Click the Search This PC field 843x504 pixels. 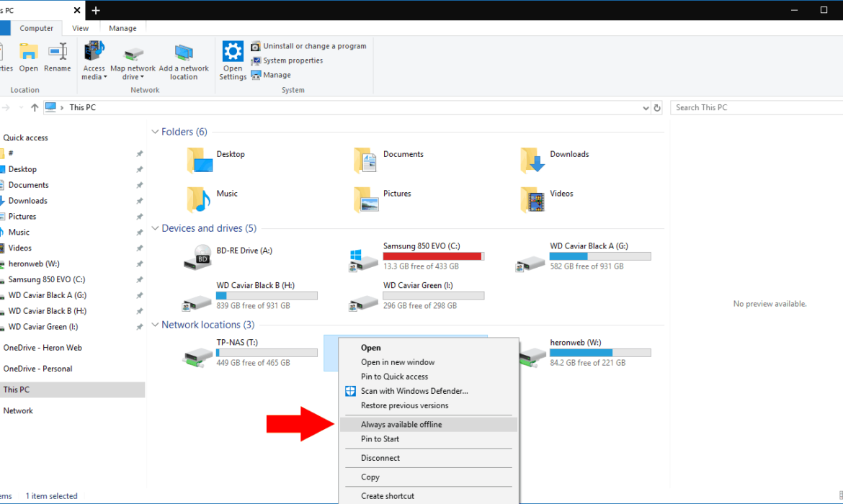757,107
